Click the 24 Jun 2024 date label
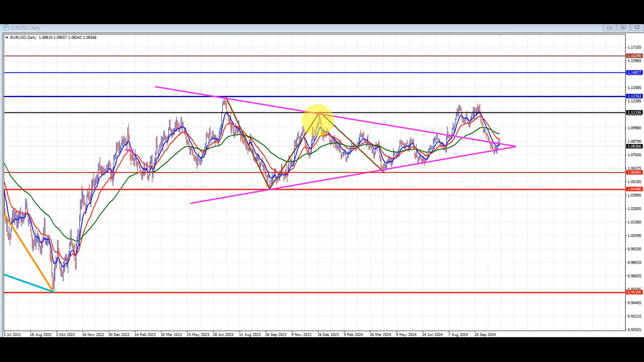This screenshot has height=362, width=644. coord(433,335)
